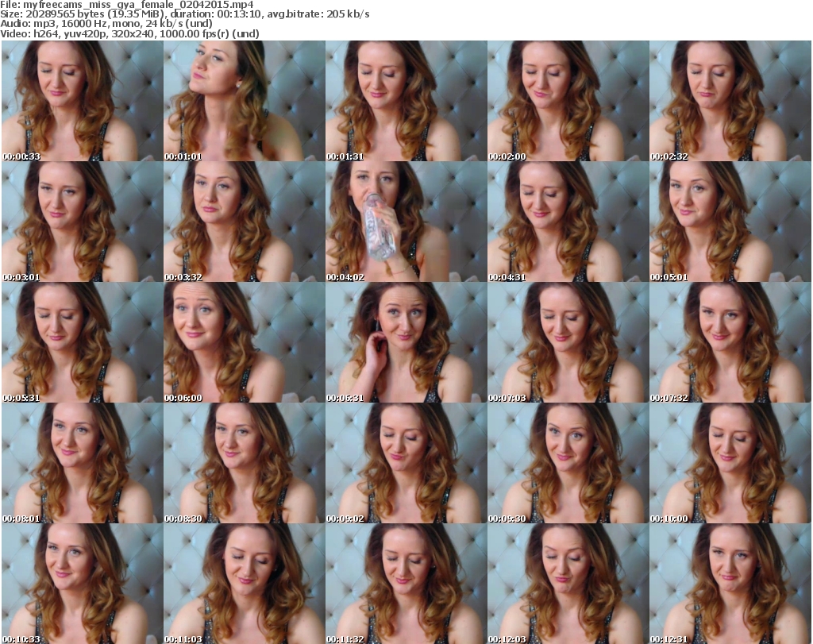Click the Video h264 info line
Viewport: 813px width, 644px height.
coord(129,33)
